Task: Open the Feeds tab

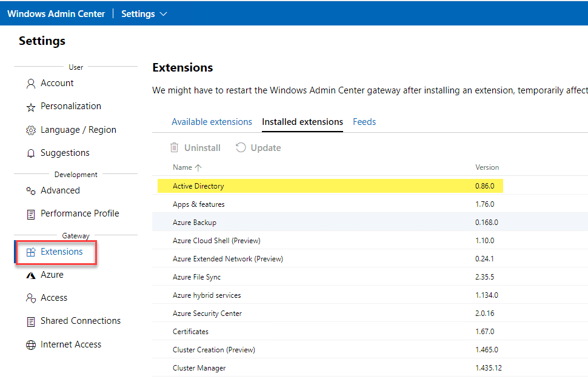Action: click(x=364, y=122)
